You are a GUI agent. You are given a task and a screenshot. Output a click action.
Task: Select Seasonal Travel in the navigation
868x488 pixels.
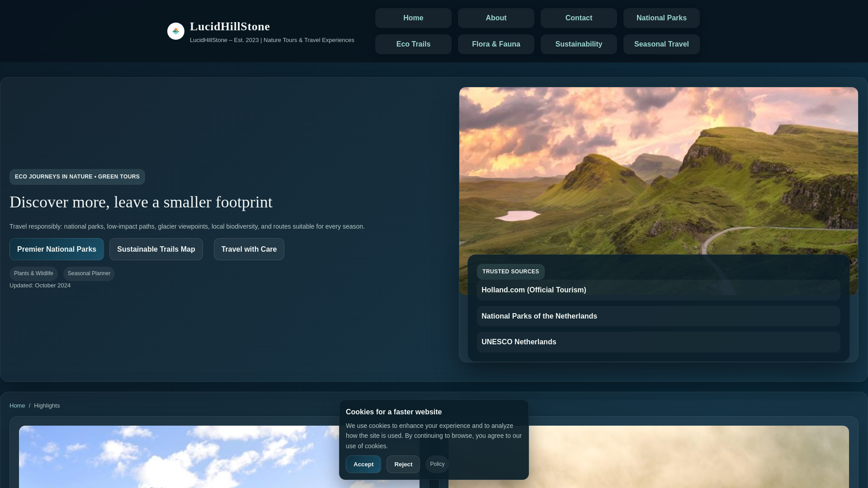tap(661, 44)
